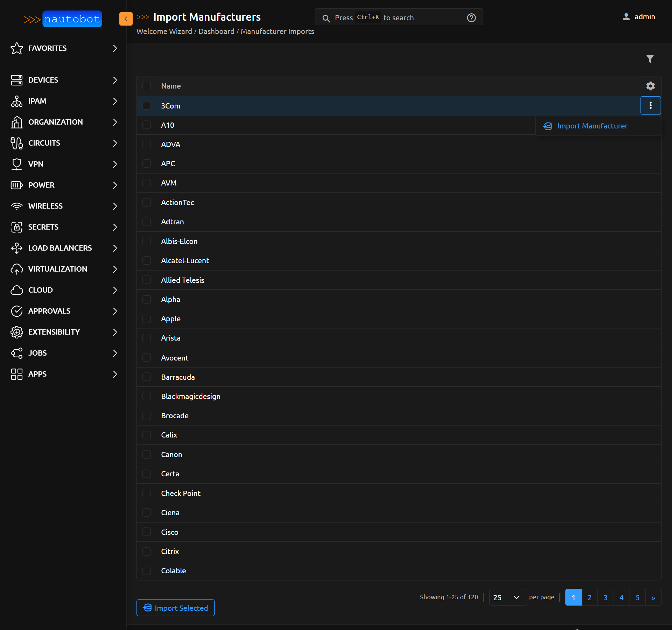Click the Wireless wifi icon
This screenshot has width=672, height=630.
[16, 206]
